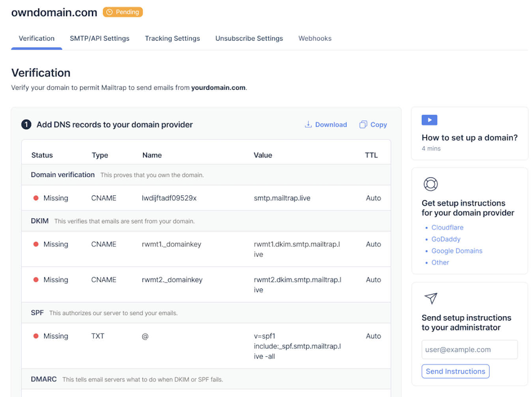The image size is (532, 397).
Task: Click the step 1 number badge
Action: click(26, 125)
